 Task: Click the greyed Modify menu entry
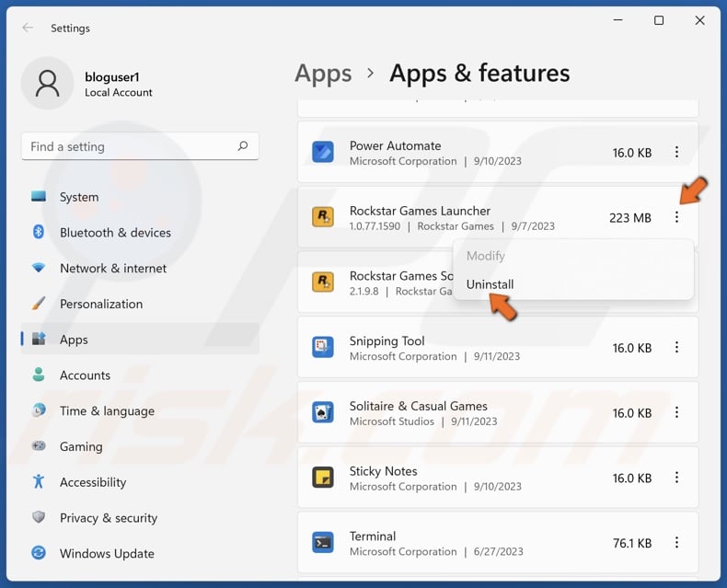(573, 256)
